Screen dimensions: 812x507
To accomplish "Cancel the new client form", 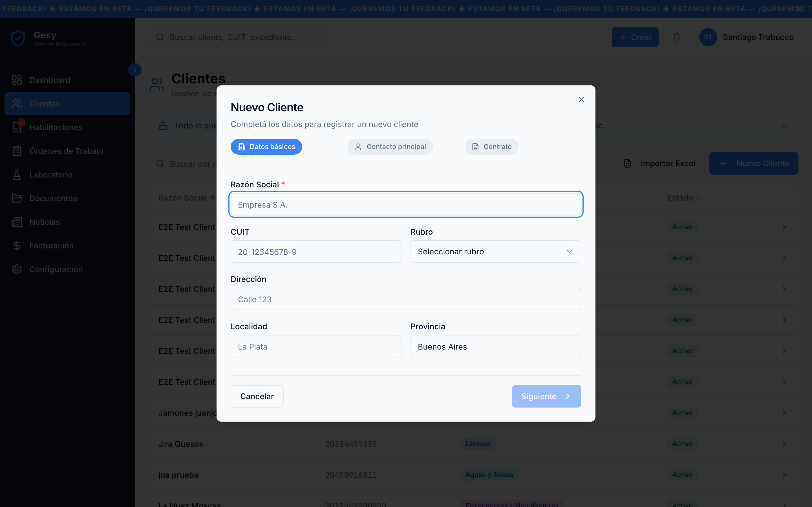I will 257,396.
